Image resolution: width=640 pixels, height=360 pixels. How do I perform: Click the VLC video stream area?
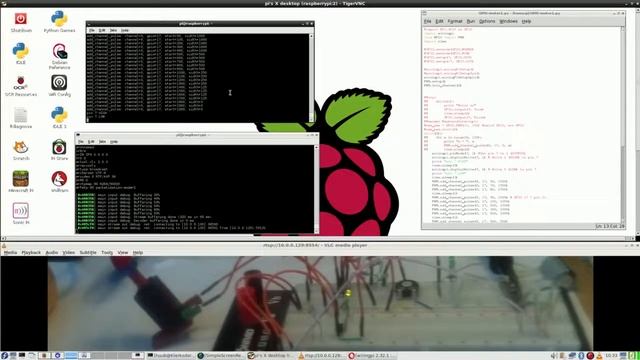[x=320, y=304]
